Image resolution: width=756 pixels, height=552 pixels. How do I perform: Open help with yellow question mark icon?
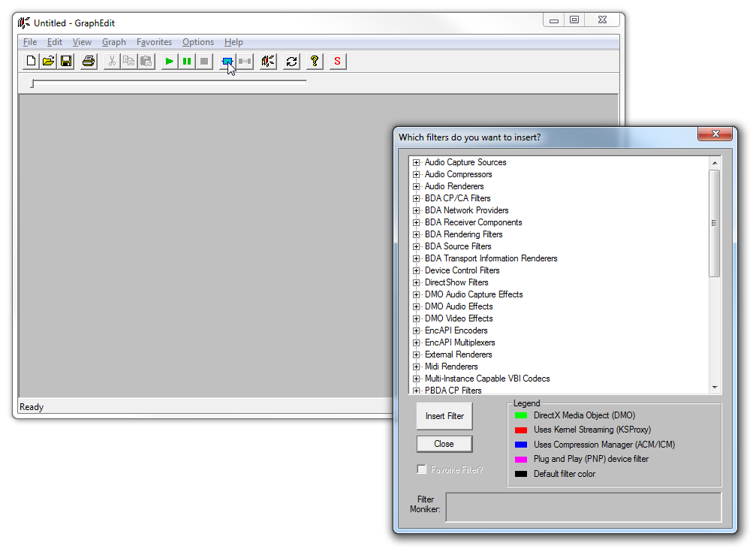coord(315,62)
